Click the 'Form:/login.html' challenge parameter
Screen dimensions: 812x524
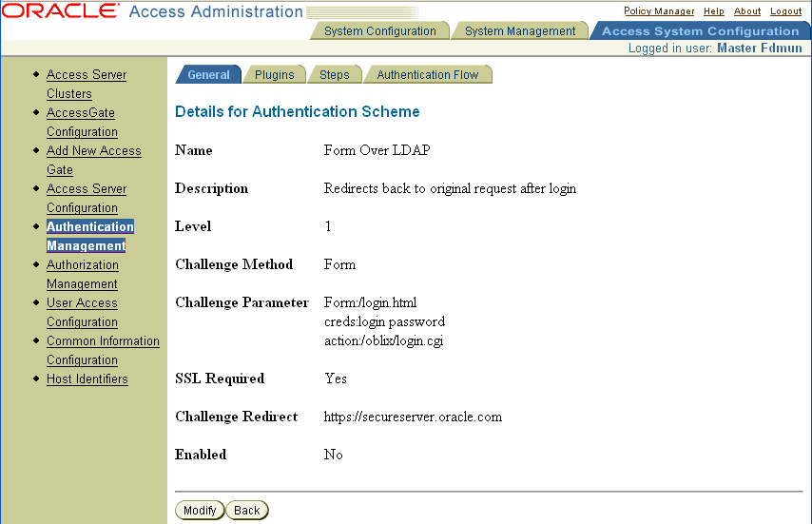[x=370, y=302]
